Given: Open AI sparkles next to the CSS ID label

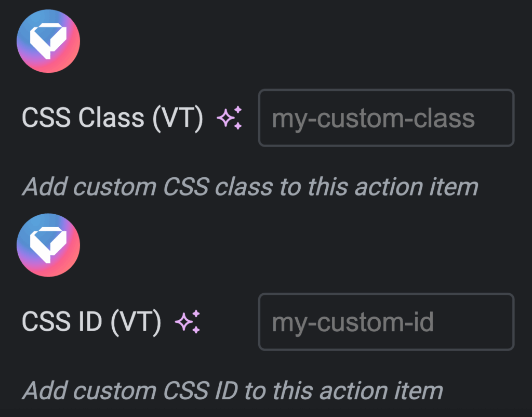Looking at the screenshot, I should (188, 322).
